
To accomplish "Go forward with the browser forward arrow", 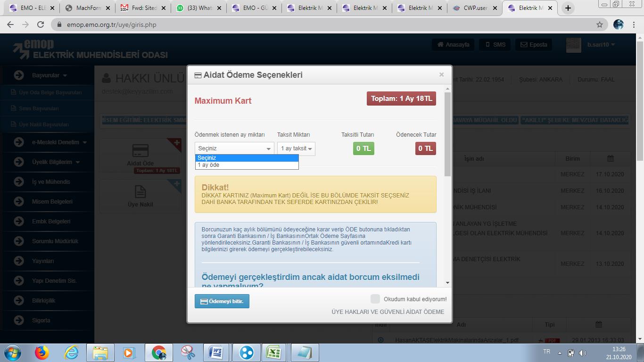I will (x=25, y=25).
